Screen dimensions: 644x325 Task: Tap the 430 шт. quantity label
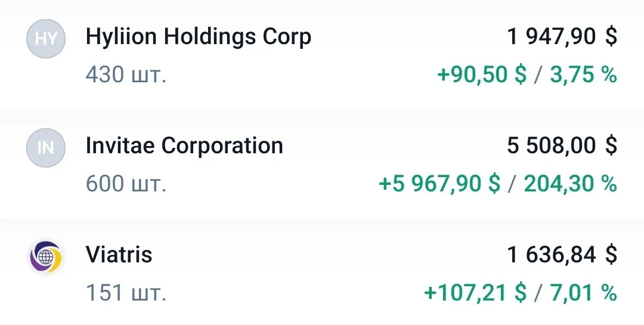(126, 75)
